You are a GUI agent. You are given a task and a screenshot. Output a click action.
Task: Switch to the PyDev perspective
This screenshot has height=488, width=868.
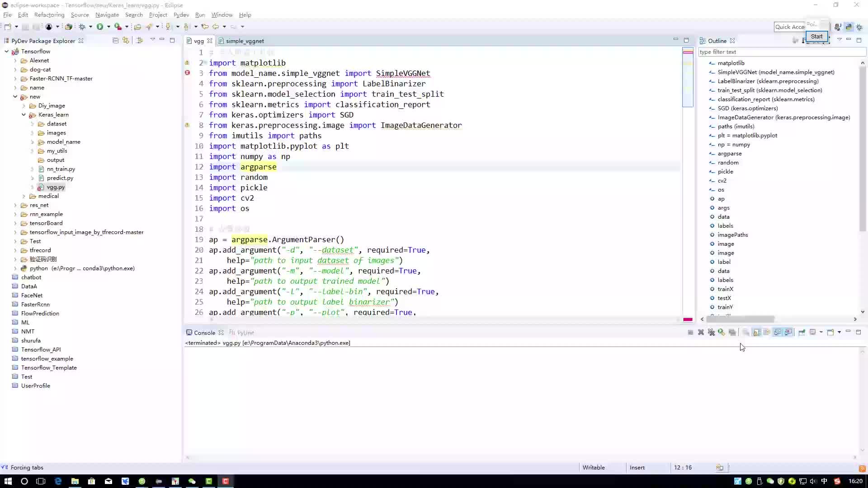(x=849, y=27)
